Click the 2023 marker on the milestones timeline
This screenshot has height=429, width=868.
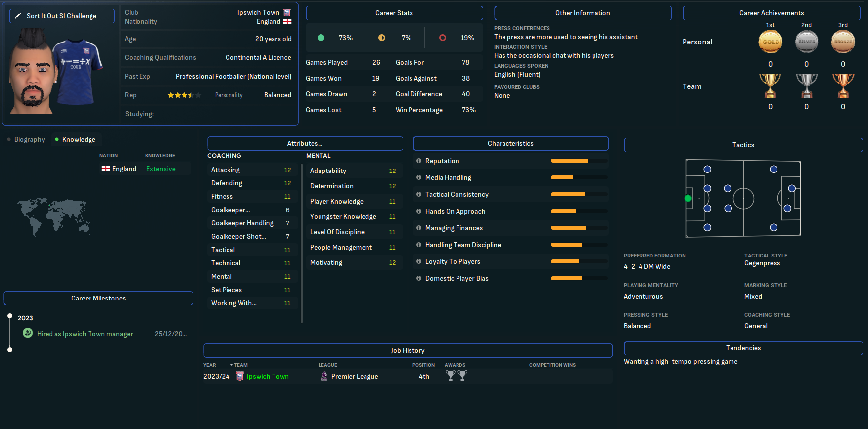(10, 316)
